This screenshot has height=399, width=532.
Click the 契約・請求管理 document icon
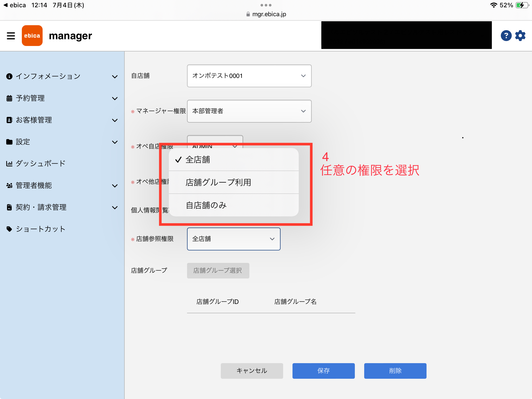(9, 207)
